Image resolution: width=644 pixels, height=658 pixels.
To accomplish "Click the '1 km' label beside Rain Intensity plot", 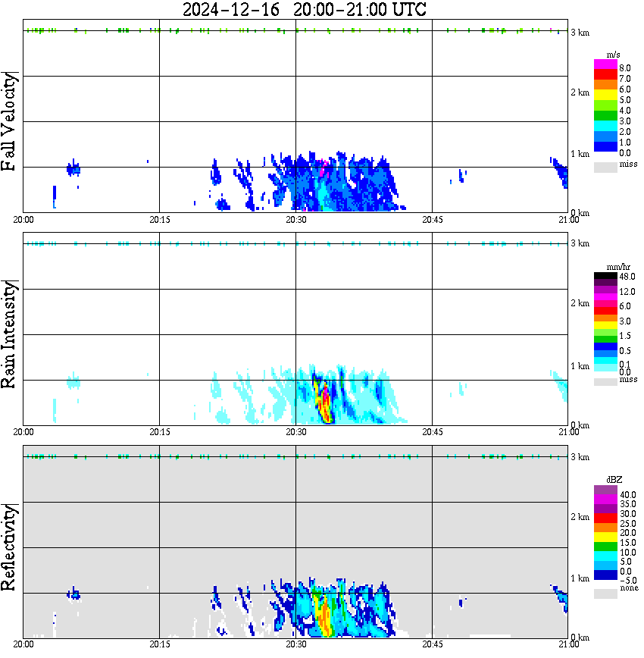I will tap(580, 366).
